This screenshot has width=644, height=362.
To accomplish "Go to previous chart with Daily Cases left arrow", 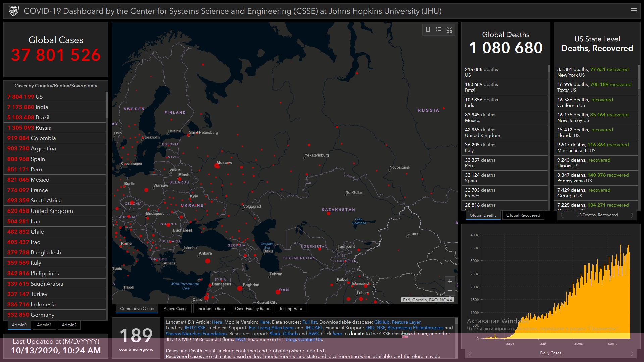I will tap(470, 353).
